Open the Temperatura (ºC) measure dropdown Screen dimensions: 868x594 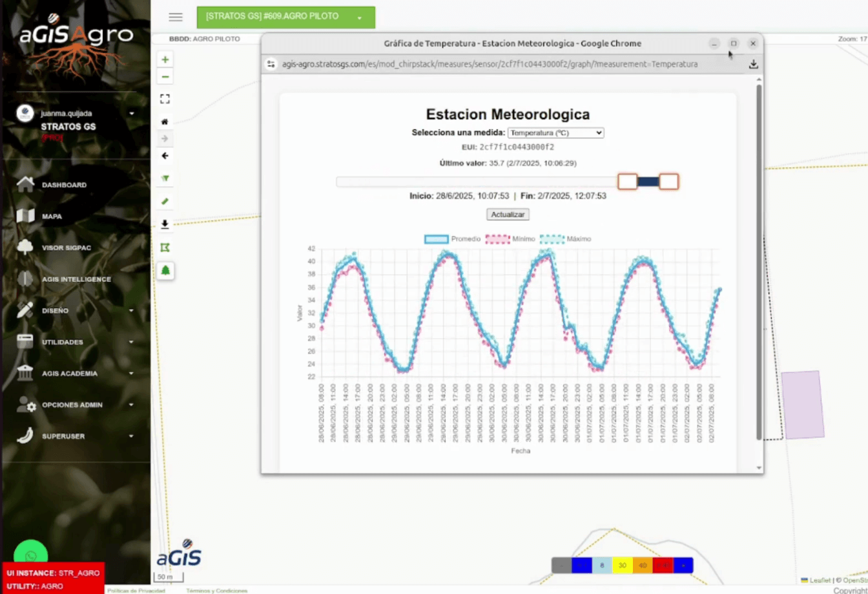pos(555,133)
